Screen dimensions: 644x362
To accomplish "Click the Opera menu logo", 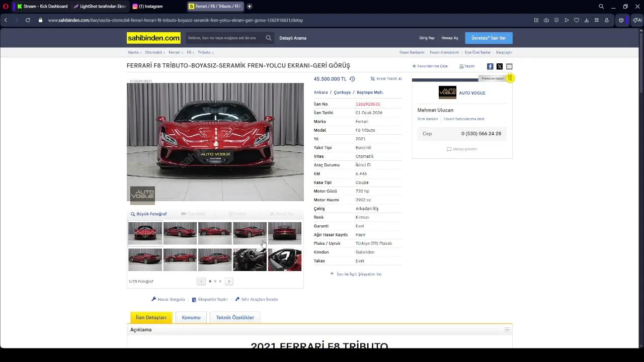I will (x=6, y=7).
